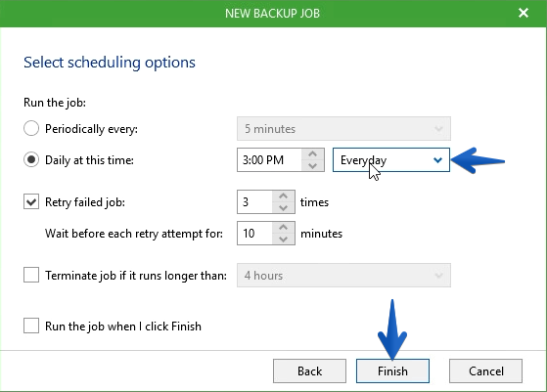Check Run the job when I click Finish

coord(31,327)
